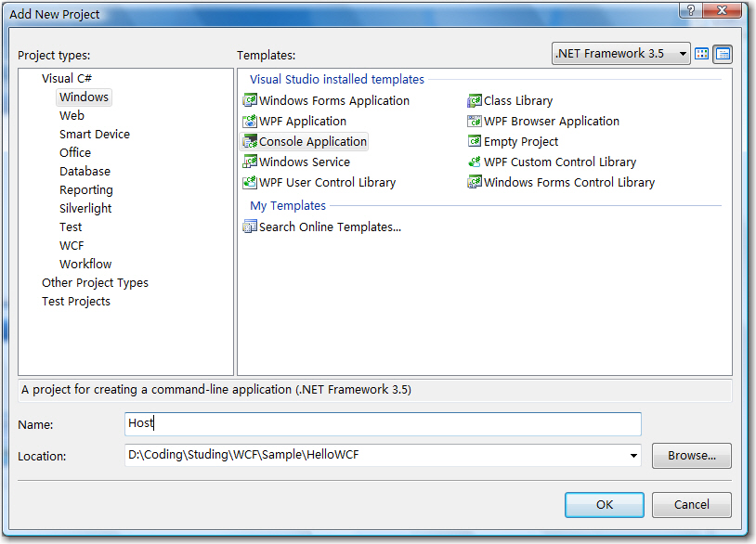The image size is (756, 544).
Task: Click the Search Online Templates icon
Action: point(250,227)
